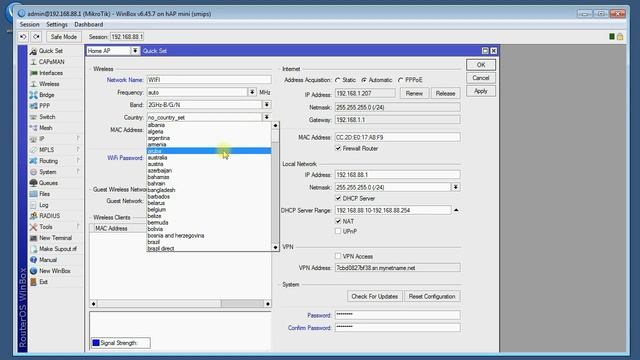This screenshot has height=360, width=640.
Task: Toggle the Firewall Router checkbox
Action: pos(338,148)
